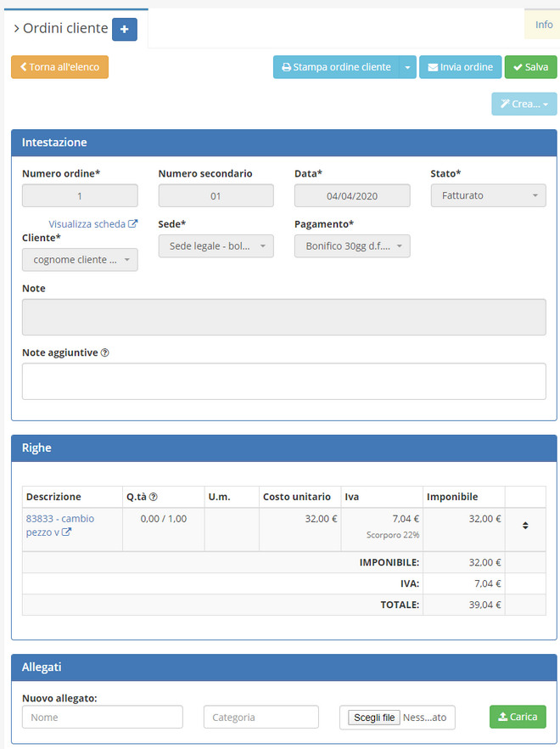Image resolution: width=560 pixels, height=749 pixels.
Task: Click the Note aggiuntive help question icon
Action: (x=104, y=352)
